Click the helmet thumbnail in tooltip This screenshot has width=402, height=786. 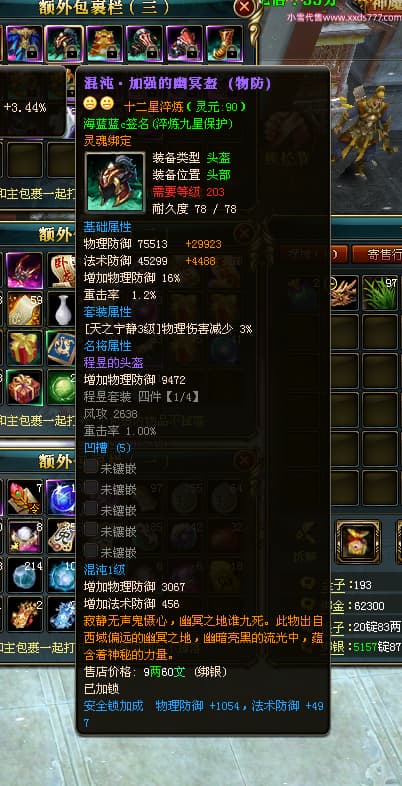click(x=115, y=181)
